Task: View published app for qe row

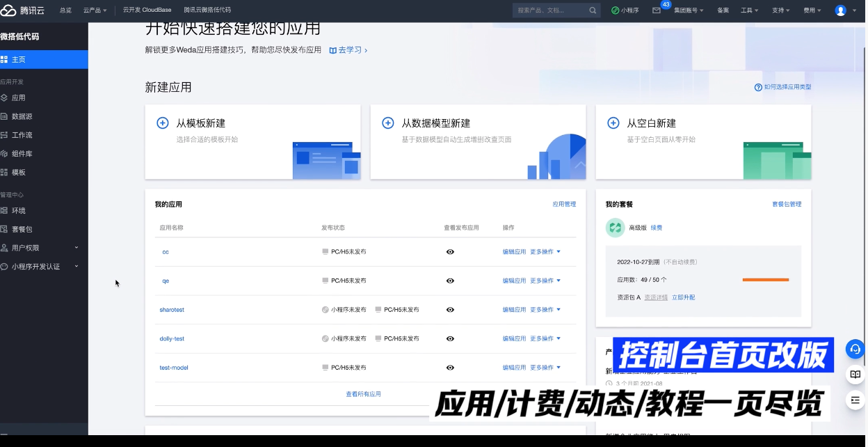Action: tap(450, 281)
